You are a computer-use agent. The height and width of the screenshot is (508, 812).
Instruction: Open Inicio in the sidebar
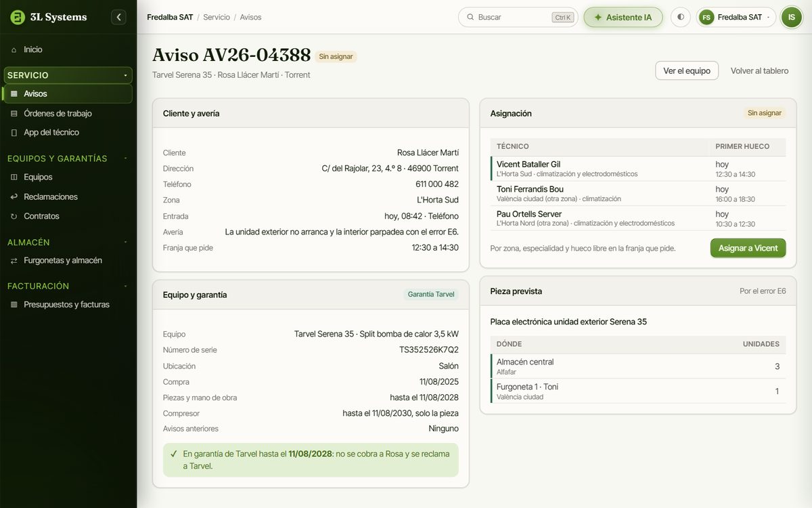click(68, 50)
